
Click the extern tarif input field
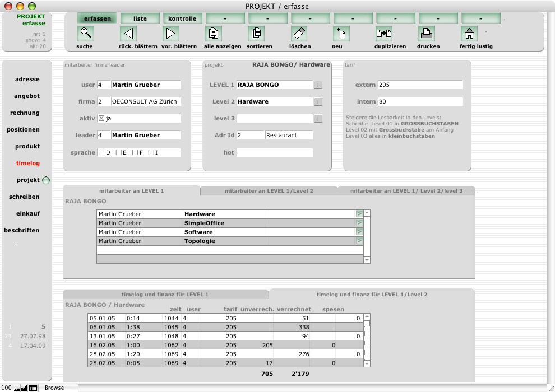click(420, 85)
